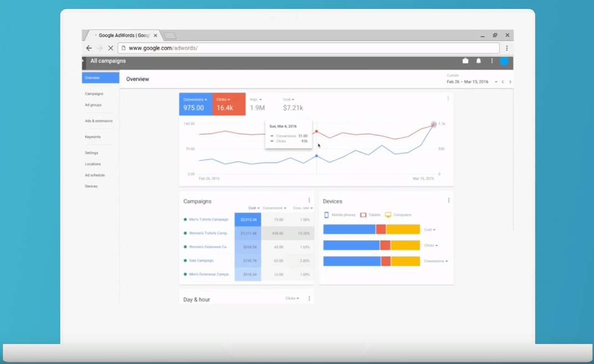The height and width of the screenshot is (364, 594).
Task: Click the Mobile phones legend icon
Action: click(326, 215)
